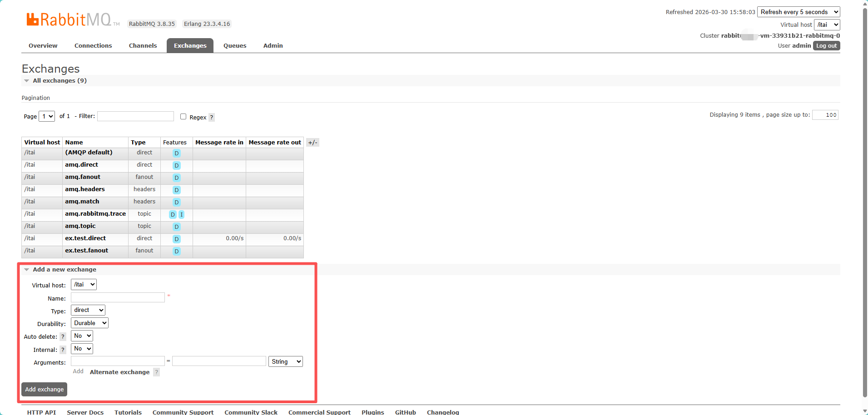Open the exchange Type dropdown
The image size is (868, 415).
point(88,310)
